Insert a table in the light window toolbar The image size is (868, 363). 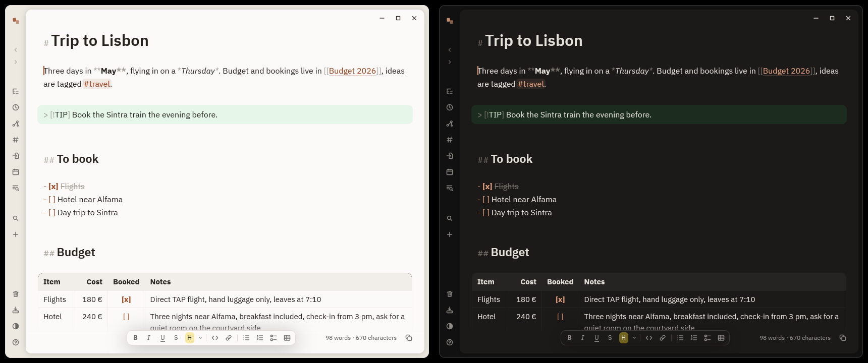point(287,338)
